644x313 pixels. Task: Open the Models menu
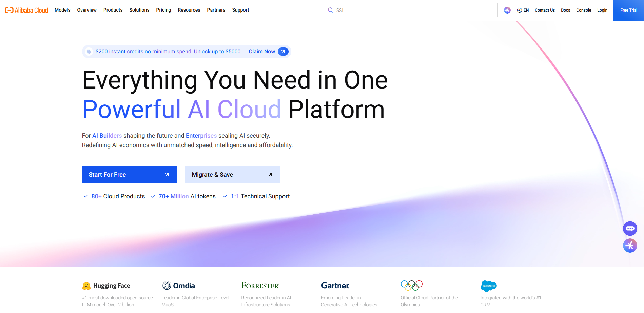(62, 10)
